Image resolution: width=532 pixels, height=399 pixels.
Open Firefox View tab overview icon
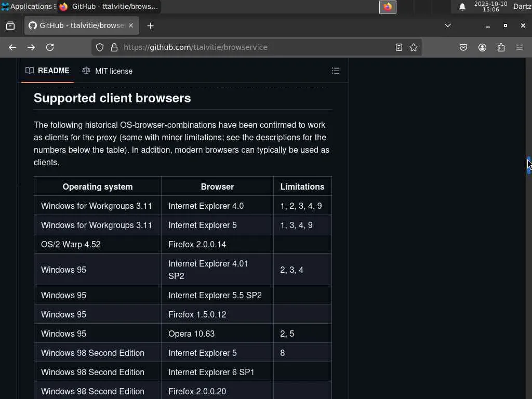click(10, 26)
